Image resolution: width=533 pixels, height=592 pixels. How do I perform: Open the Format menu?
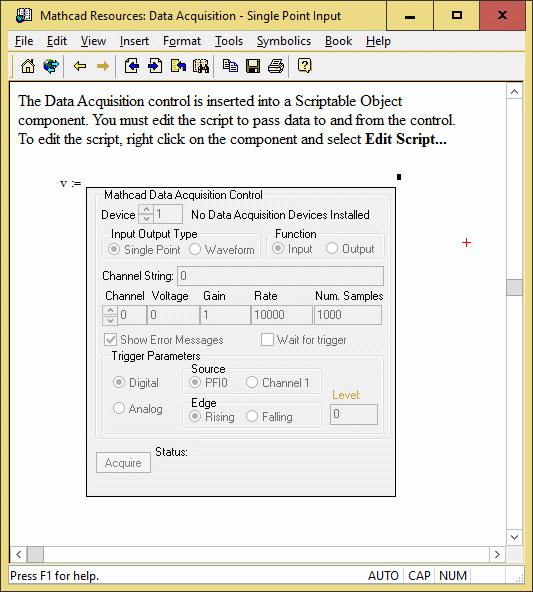point(182,41)
